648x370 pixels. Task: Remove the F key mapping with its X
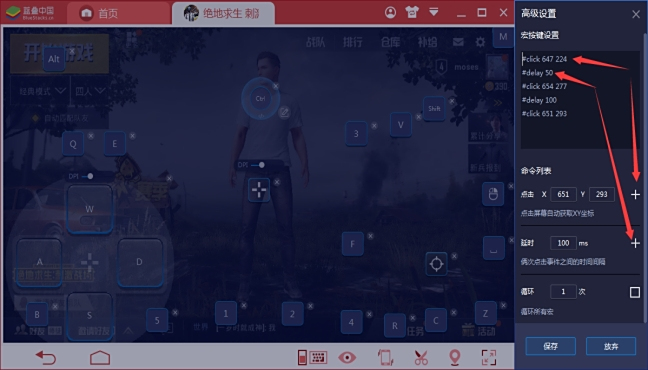pos(371,236)
